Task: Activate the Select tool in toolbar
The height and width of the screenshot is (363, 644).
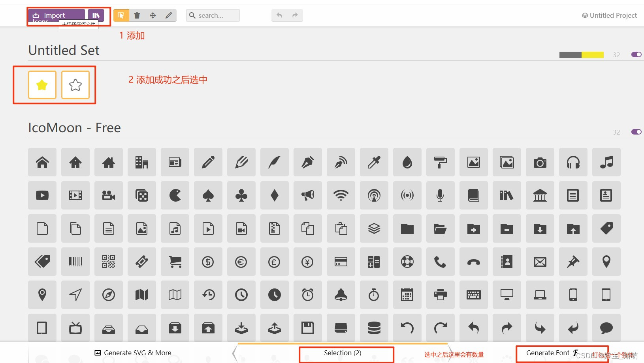Action: coord(121,15)
